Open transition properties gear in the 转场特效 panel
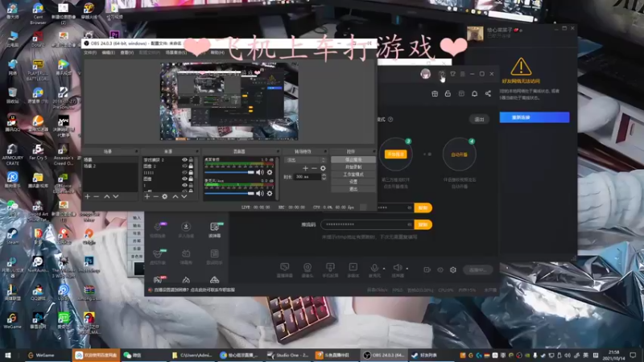This screenshot has height=362, width=644. [x=324, y=168]
